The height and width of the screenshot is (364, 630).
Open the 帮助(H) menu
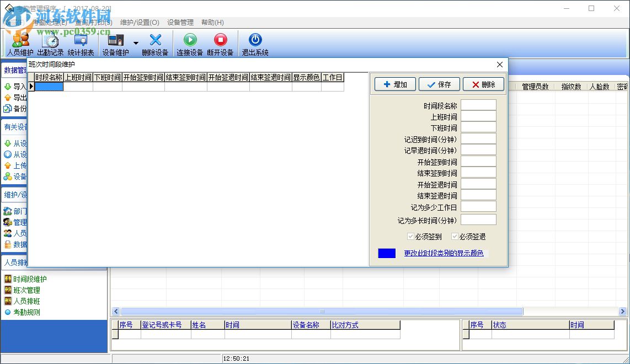click(x=212, y=22)
